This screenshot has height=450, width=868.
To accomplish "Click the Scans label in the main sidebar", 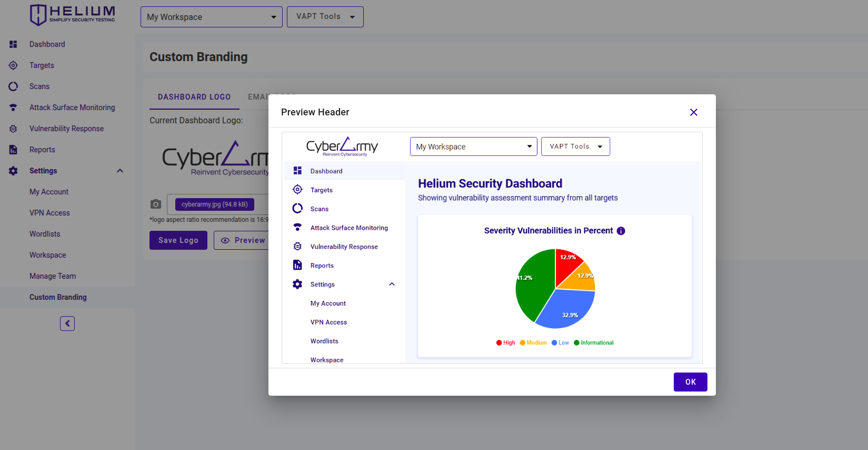I will click(39, 86).
